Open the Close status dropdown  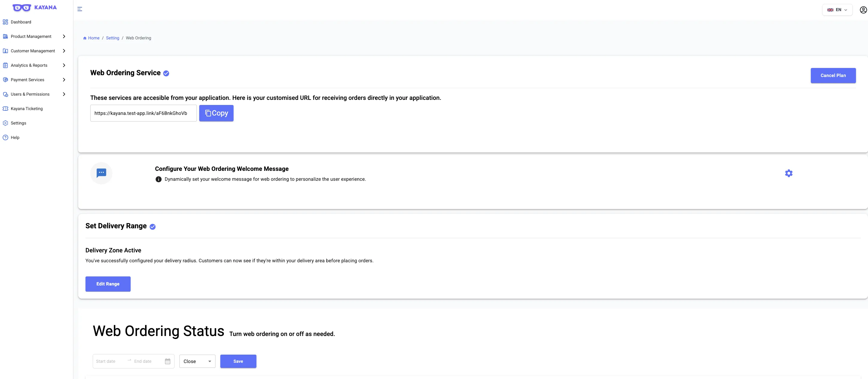pyautogui.click(x=197, y=361)
